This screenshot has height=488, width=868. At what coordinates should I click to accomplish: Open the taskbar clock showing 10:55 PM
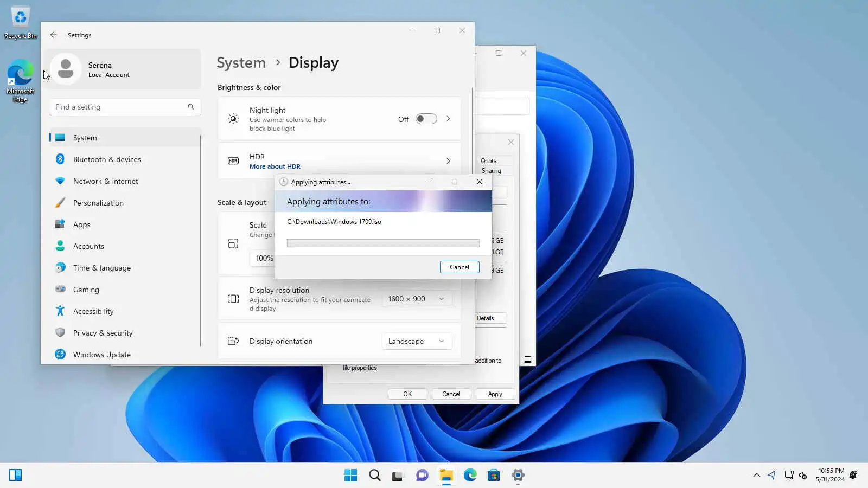pos(831,475)
